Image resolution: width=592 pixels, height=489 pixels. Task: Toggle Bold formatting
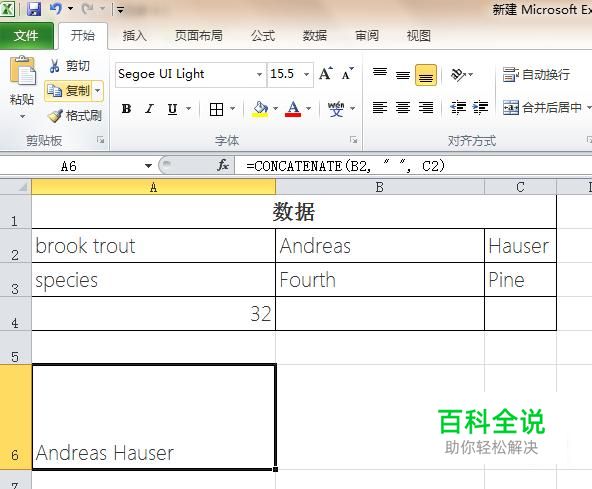tap(126, 109)
